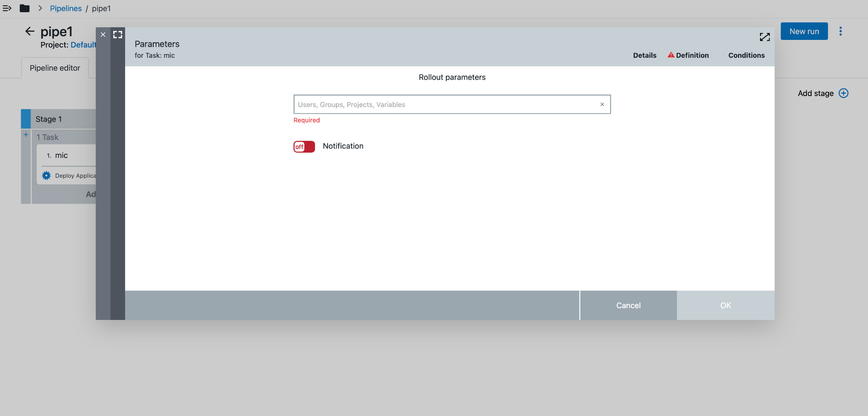Screen dimensions: 868x416
Task: Open the sidebar navigation hamburger icon
Action: click(x=8, y=8)
